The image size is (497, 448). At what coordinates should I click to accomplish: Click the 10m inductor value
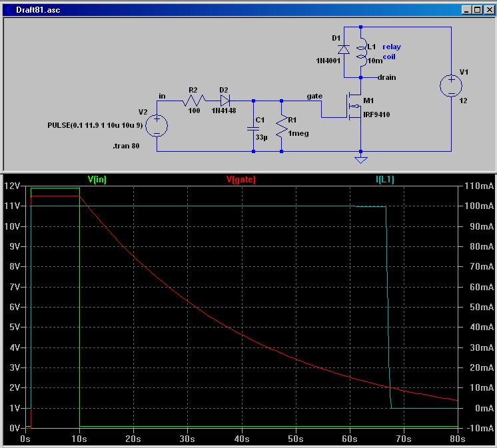(374, 61)
